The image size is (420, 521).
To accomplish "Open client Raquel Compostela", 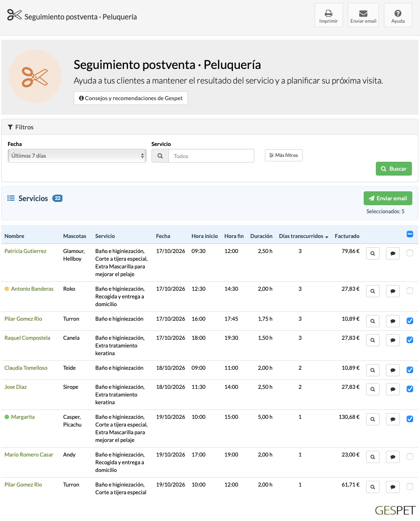I will 27,338.
